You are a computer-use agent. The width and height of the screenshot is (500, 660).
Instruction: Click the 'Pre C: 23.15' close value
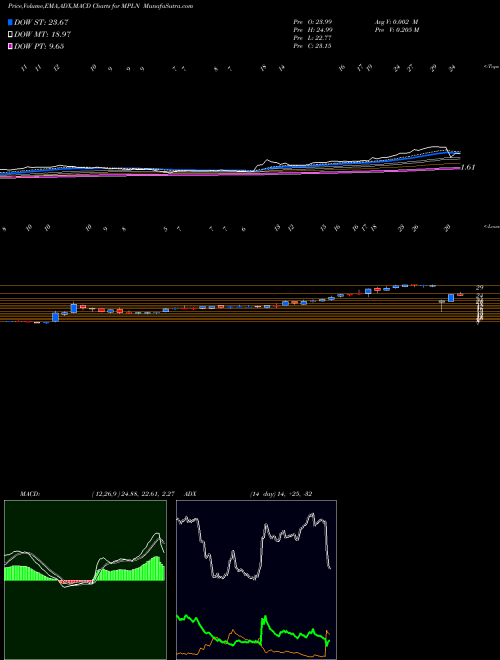tap(313, 46)
